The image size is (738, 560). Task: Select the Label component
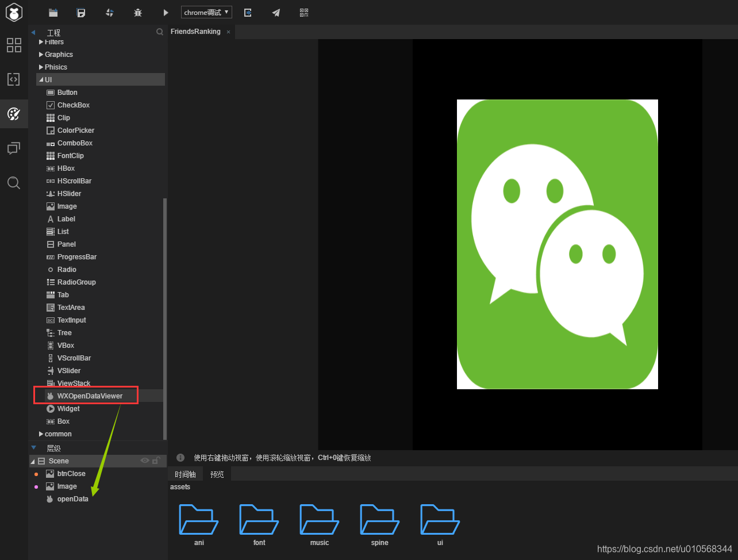tap(66, 219)
